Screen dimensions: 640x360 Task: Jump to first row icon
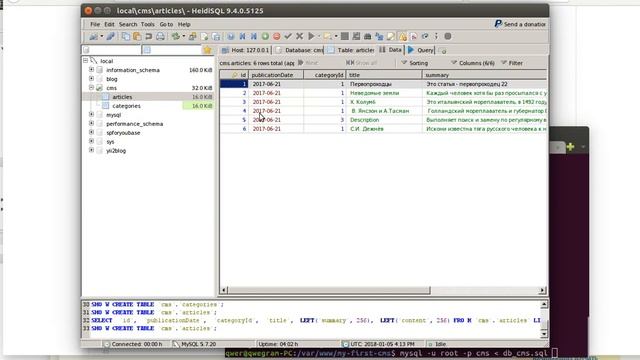click(x=242, y=37)
